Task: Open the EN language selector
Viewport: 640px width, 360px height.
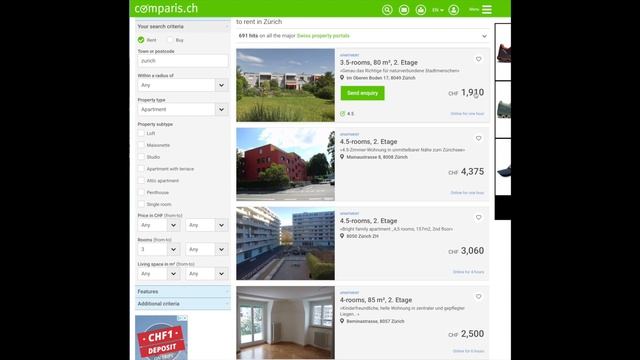Action: coord(438,10)
